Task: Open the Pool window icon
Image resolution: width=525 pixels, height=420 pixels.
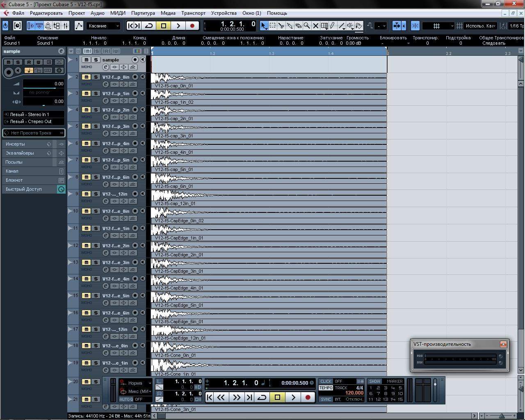Action: coord(57,26)
